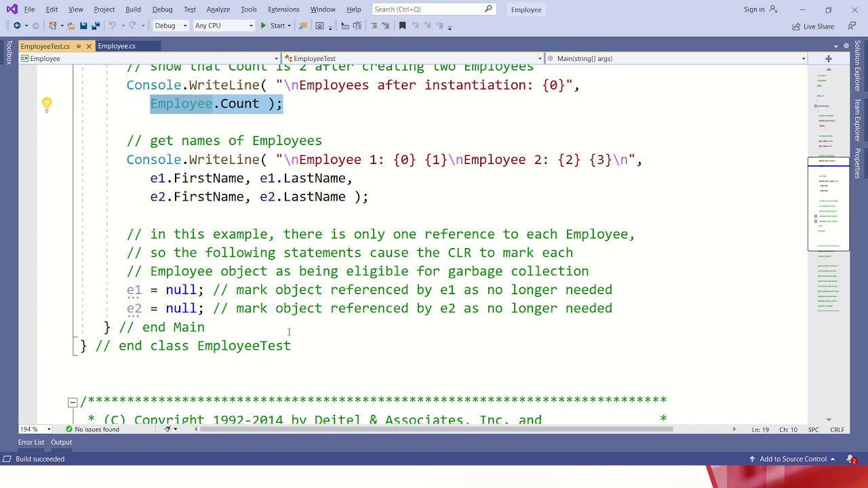Open the Employee project scope dropdown

(x=150, y=58)
